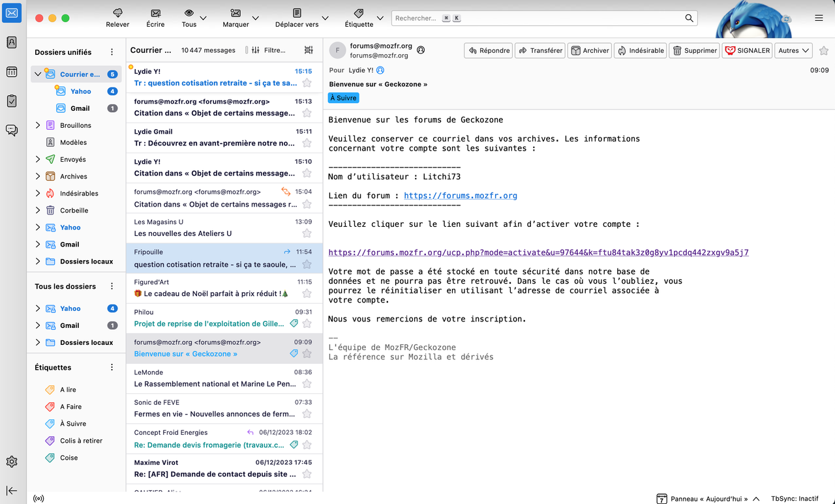Star the Les Magasins U message
This screenshot has height=504, width=835.
307,233
